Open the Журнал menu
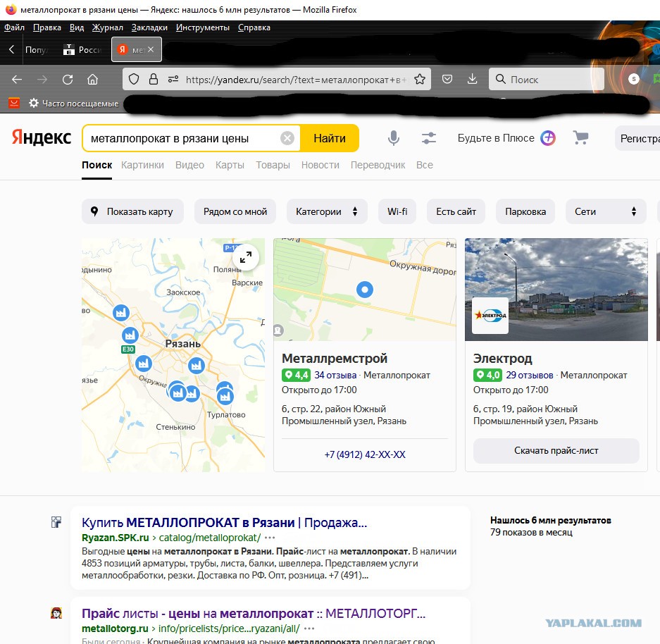 pyautogui.click(x=108, y=27)
